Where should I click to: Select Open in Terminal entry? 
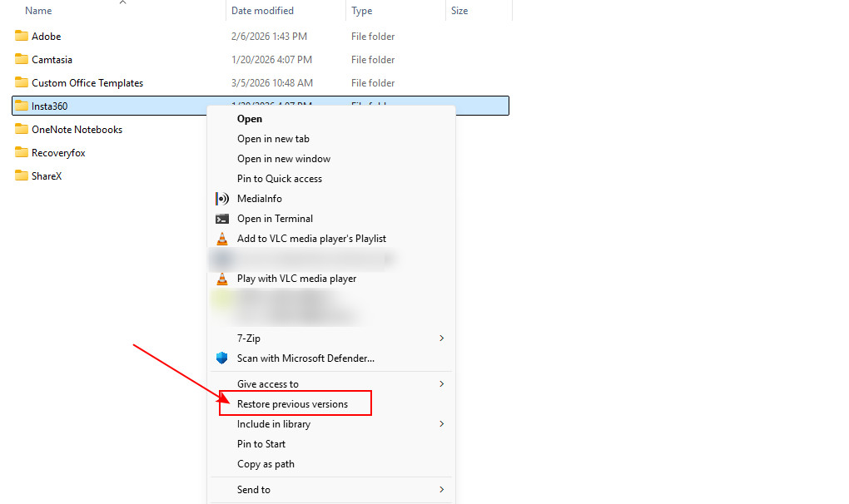pos(275,219)
